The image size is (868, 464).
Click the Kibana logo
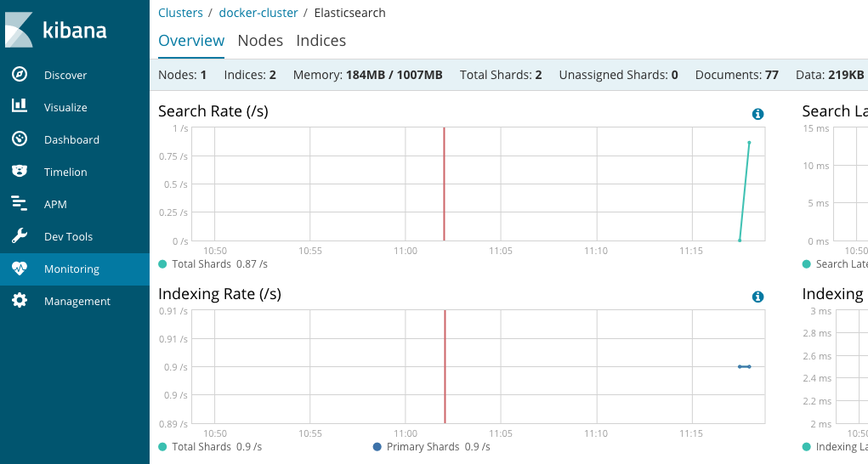pos(56,30)
